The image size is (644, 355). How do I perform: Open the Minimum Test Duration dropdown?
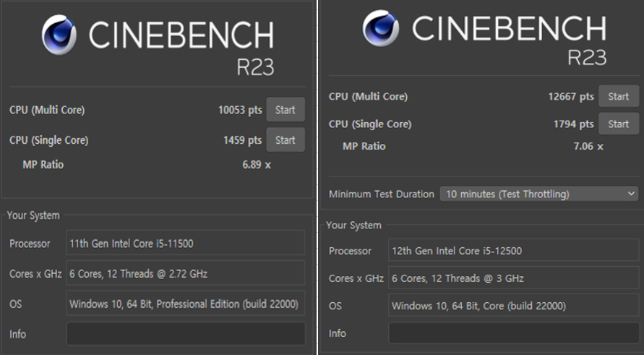coord(539,194)
